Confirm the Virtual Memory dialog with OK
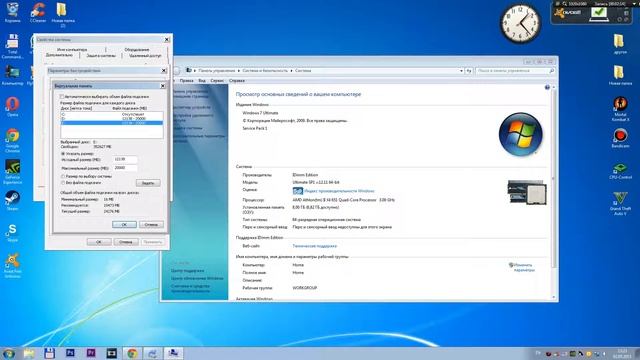The height and width of the screenshot is (360, 640). [x=124, y=224]
